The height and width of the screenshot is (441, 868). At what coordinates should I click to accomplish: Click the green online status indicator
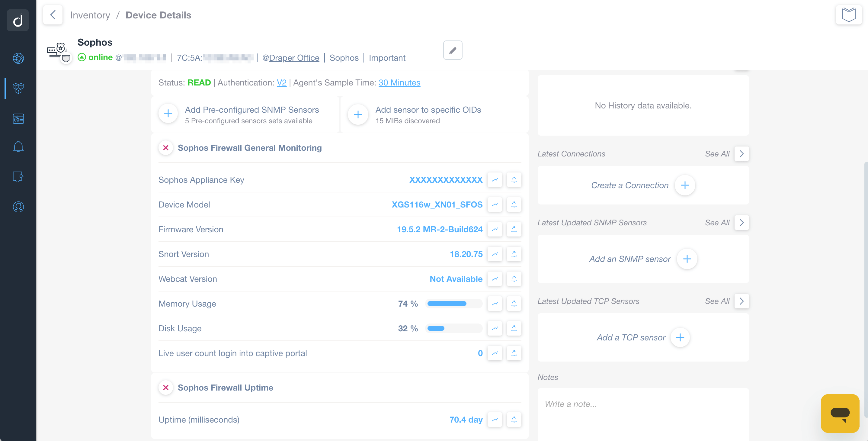pyautogui.click(x=95, y=57)
